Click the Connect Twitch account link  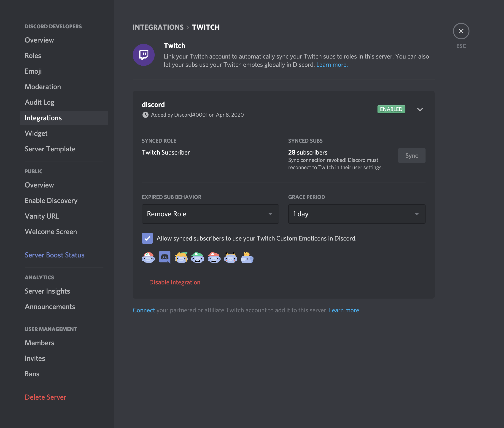(144, 310)
